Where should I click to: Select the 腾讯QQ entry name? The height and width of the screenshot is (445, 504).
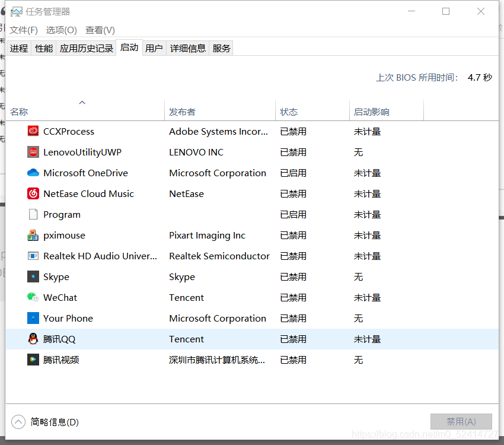(x=59, y=339)
